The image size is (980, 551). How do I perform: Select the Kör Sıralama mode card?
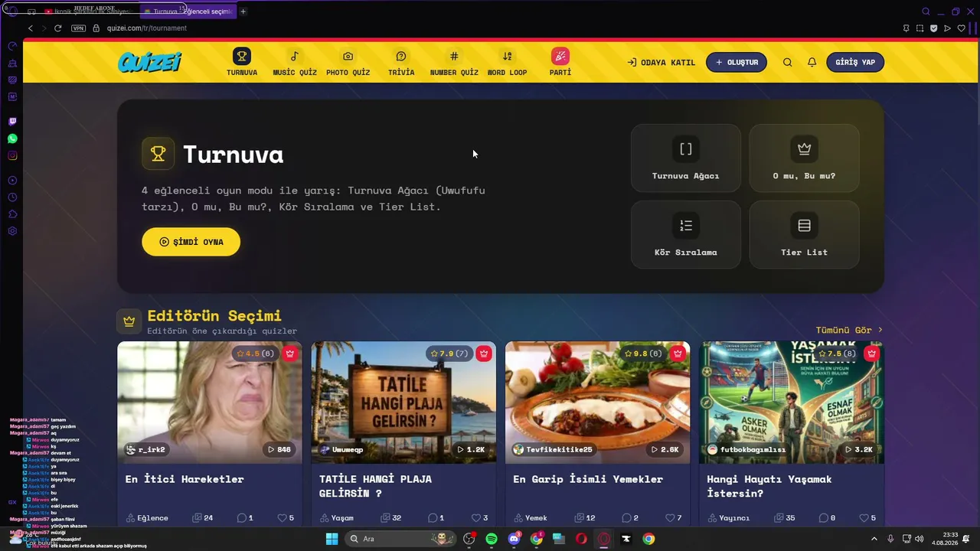[686, 234]
